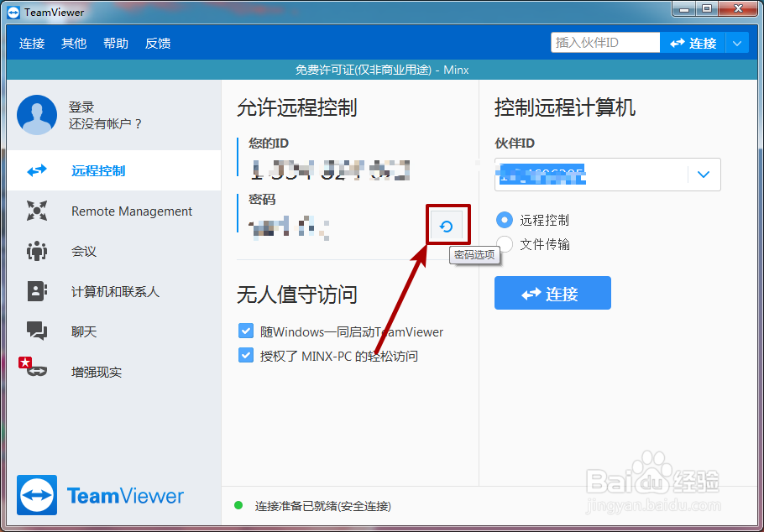
Task: Click the 登录 link
Action: [81, 107]
